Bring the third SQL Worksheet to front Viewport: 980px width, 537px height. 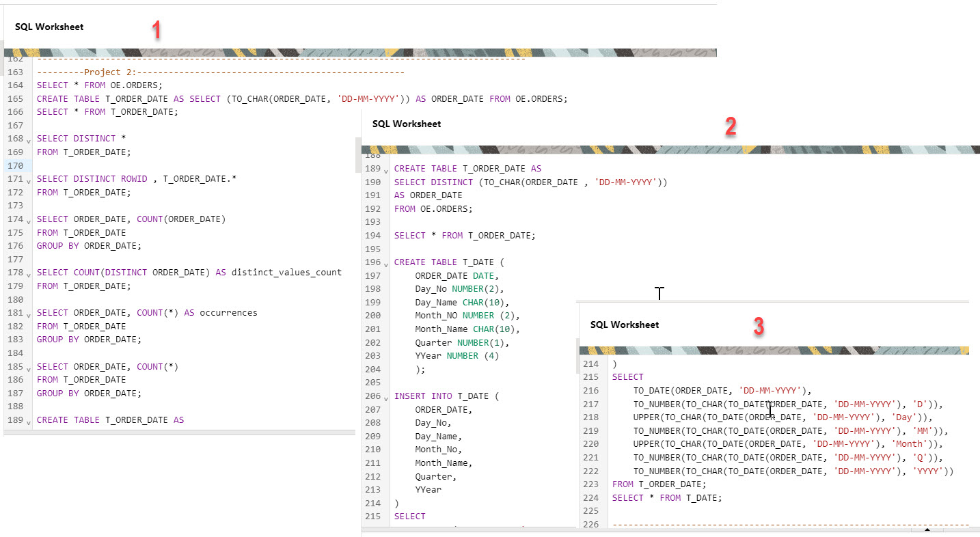[625, 325]
